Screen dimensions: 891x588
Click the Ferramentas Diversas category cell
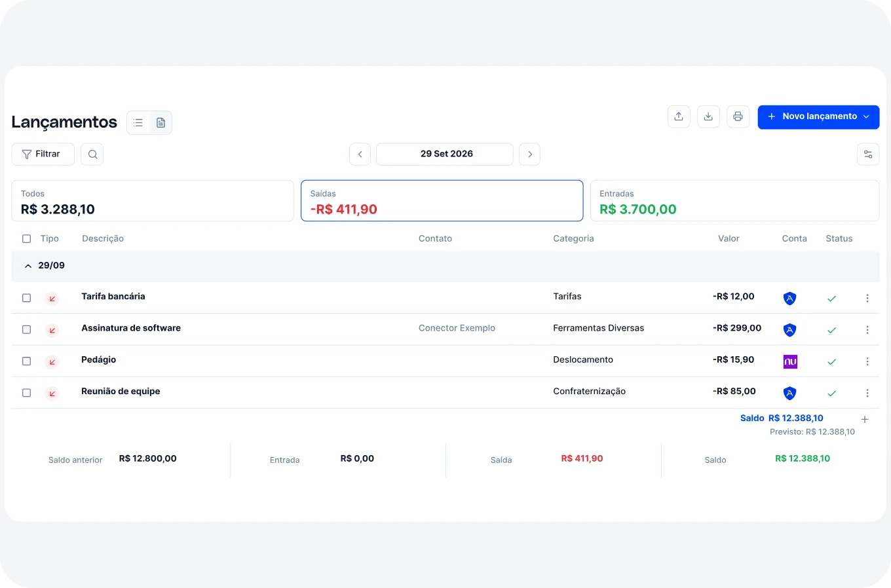point(598,328)
